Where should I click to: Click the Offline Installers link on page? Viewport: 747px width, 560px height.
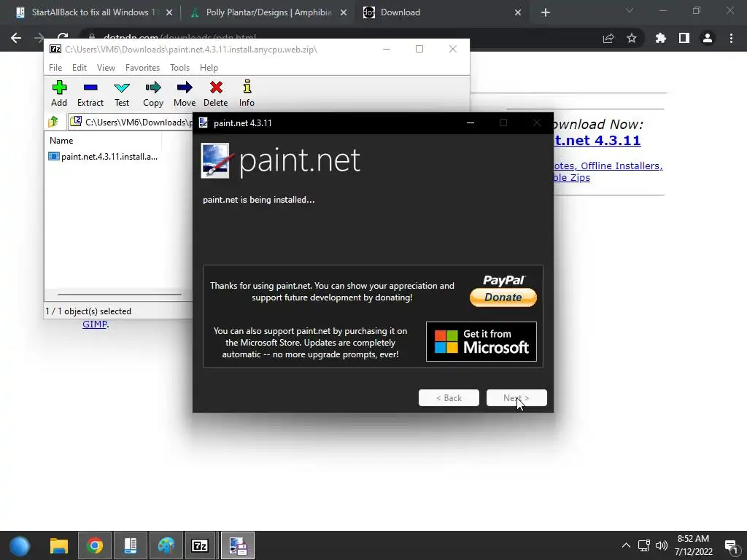coord(622,166)
